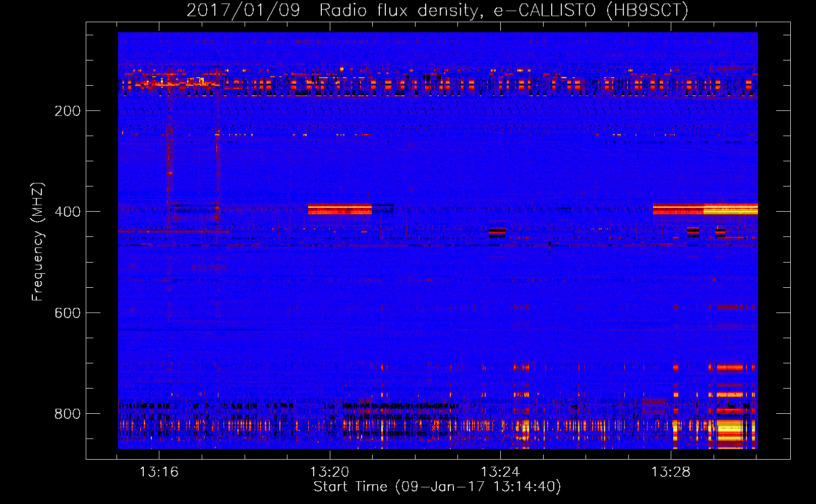
Task: Select the 'Frequency (MHZ)' axis label
Action: pyautogui.click(x=38, y=241)
